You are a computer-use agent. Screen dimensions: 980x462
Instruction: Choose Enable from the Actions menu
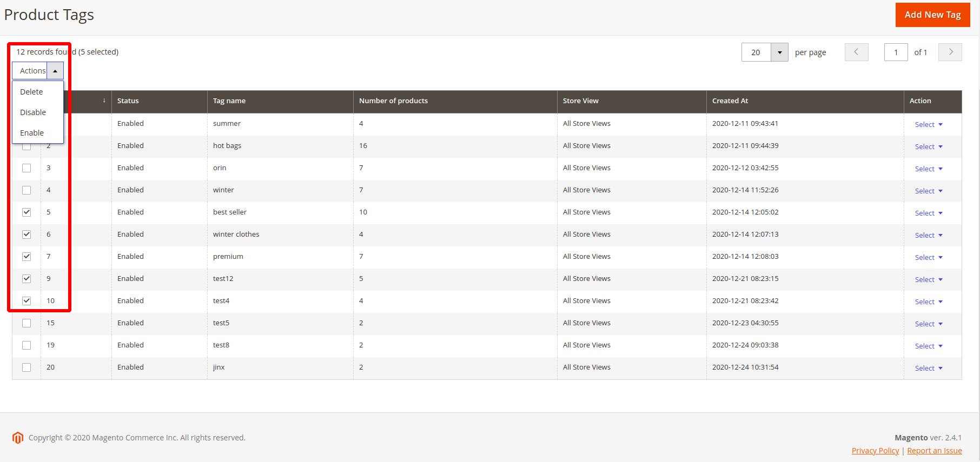click(x=32, y=133)
